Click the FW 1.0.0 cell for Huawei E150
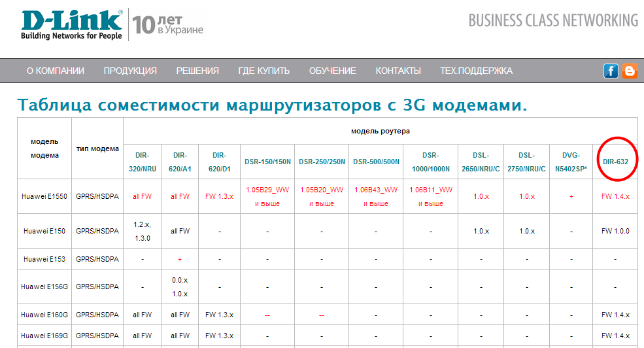This screenshot has height=348, width=644. click(615, 231)
